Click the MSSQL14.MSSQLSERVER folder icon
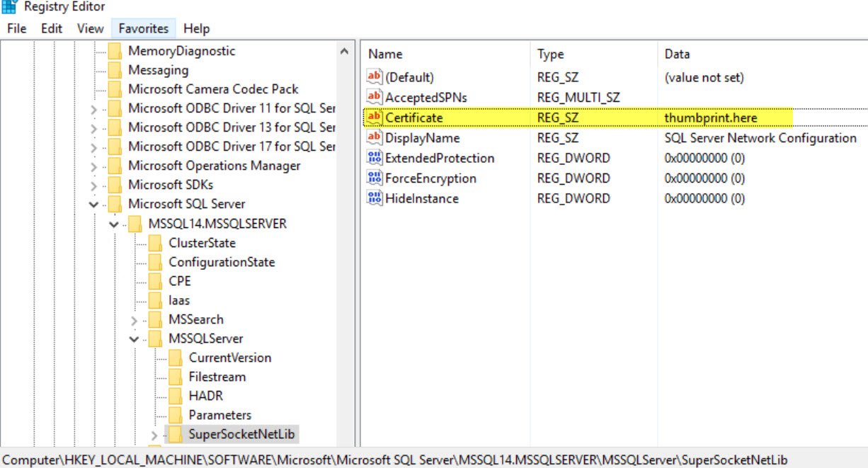Viewport: 868px width, 468px height. coord(135,224)
